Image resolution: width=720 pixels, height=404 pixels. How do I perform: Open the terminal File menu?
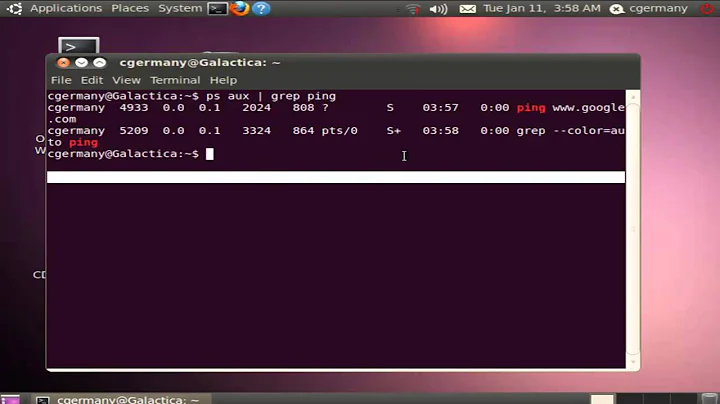tap(61, 80)
